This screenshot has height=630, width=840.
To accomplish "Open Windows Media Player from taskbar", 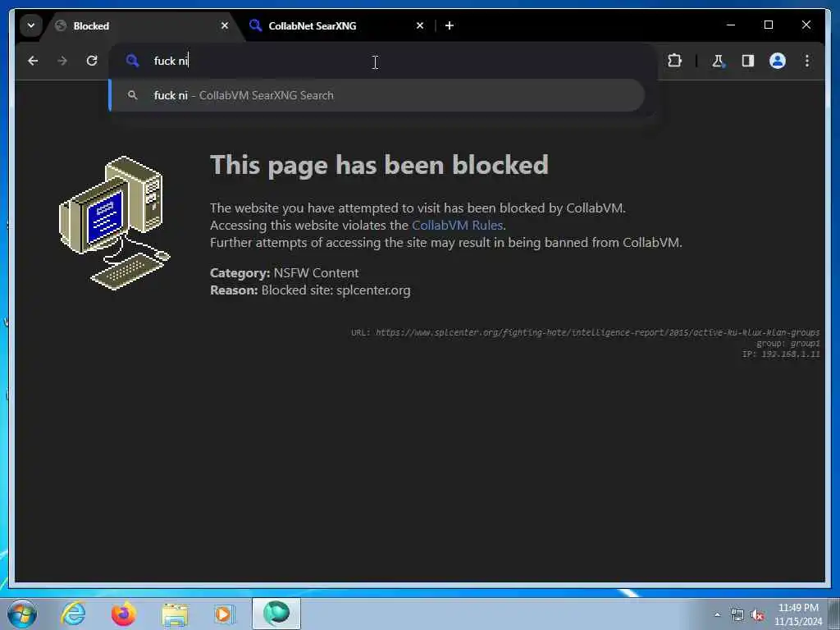I will click(x=224, y=614).
